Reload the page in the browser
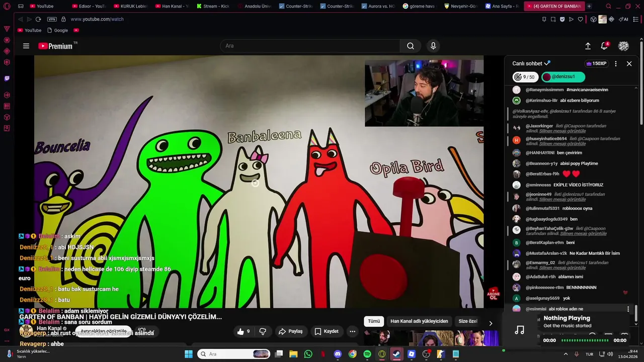644x362 pixels. 39,19
